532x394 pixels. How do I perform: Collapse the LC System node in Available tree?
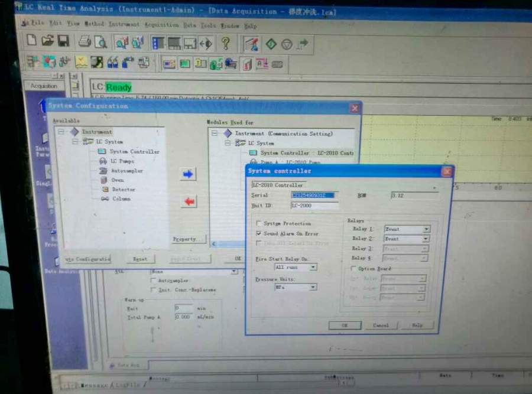pyautogui.click(x=75, y=141)
